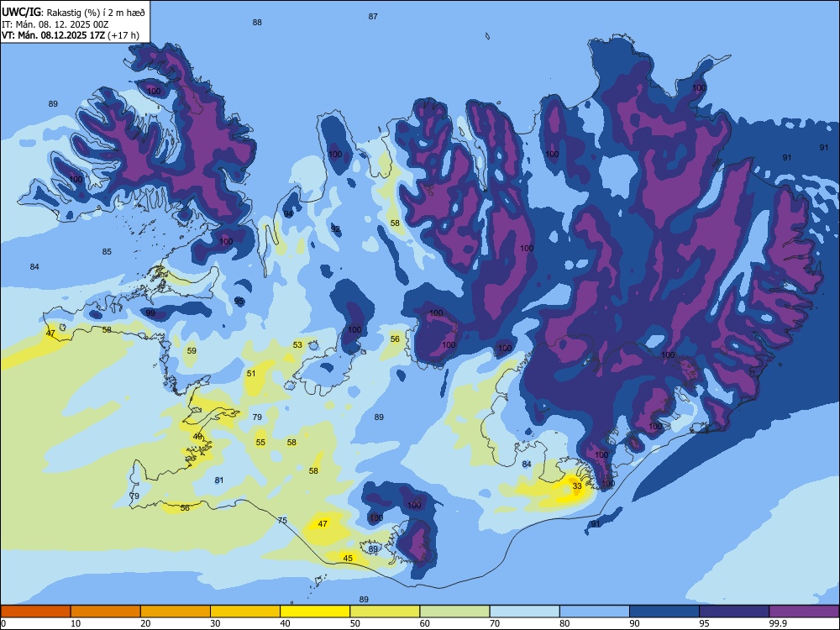The height and width of the screenshot is (630, 840).
Task: Click the dark orange 0–10 legend swatch
Action: [x=35, y=612]
